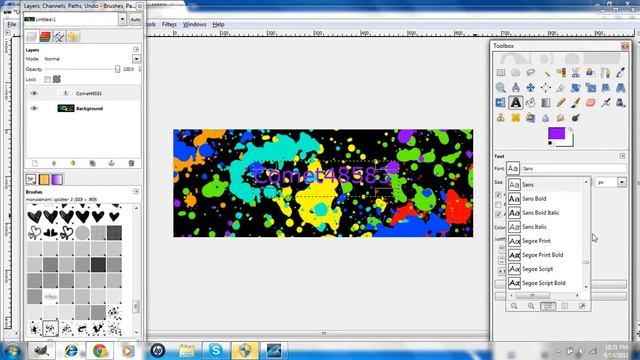640x360 pixels.
Task: Select the Alignment tool
Action: click(546, 87)
